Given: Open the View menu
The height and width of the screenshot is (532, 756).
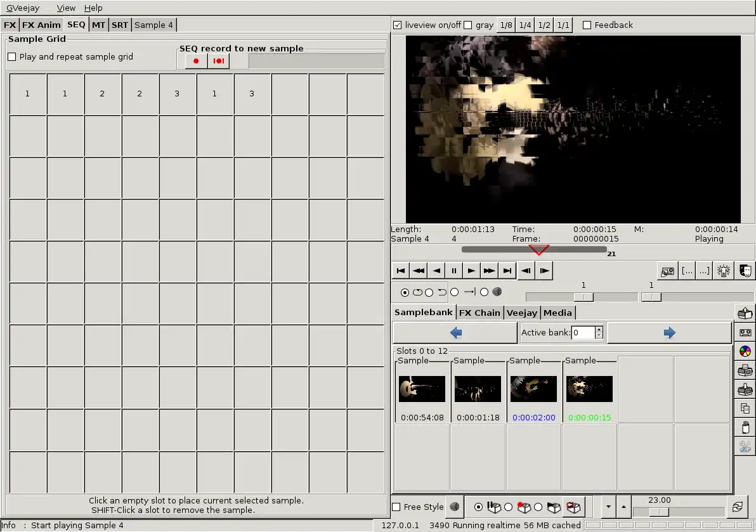Looking at the screenshot, I should click(x=66, y=8).
